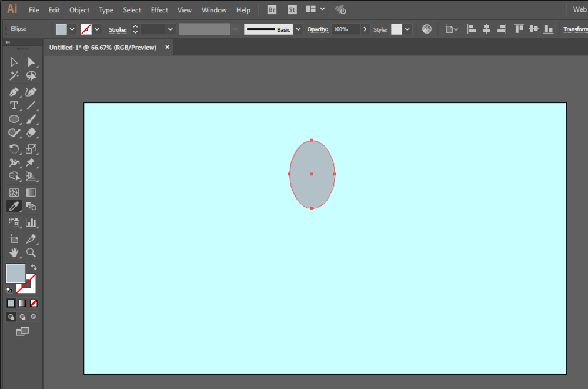This screenshot has height=389, width=588.
Task: Open Stroke panel link
Action: point(118,29)
